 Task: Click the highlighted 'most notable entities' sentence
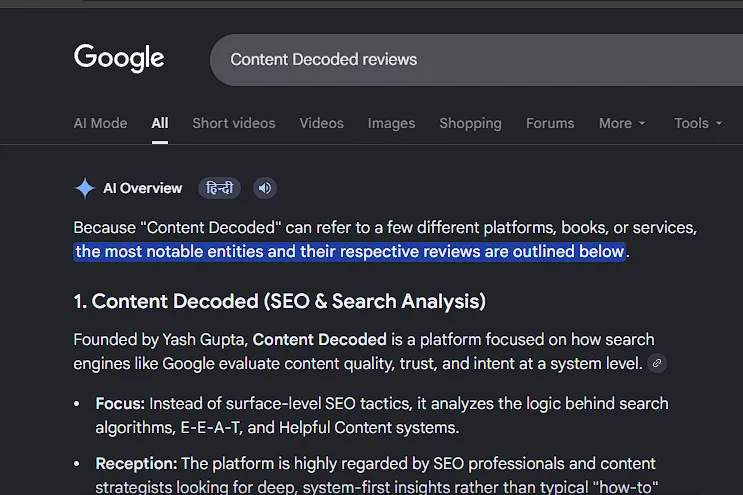click(x=350, y=252)
